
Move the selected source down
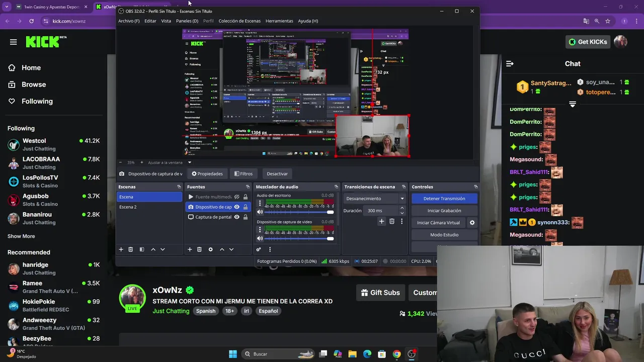231,249
